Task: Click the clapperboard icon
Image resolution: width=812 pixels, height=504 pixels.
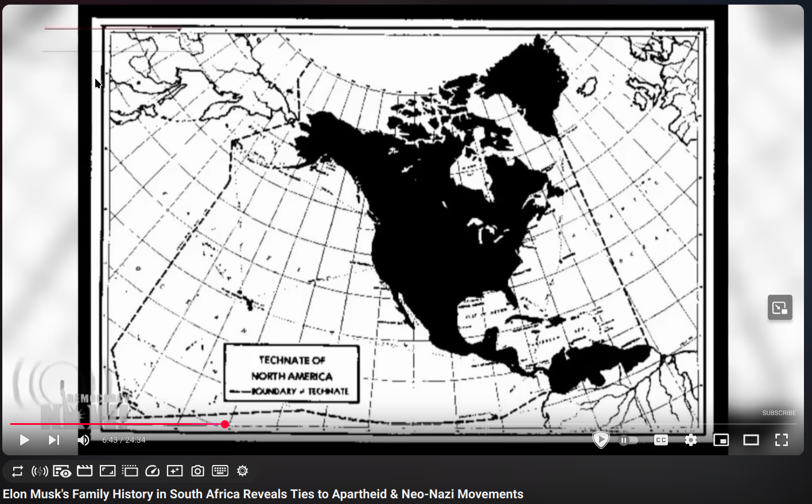Action: pyautogui.click(x=84, y=471)
